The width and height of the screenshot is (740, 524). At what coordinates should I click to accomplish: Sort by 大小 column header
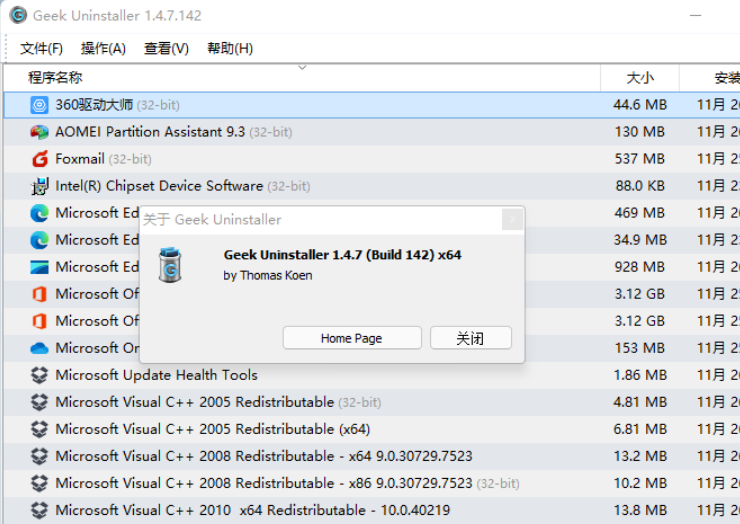click(x=640, y=77)
